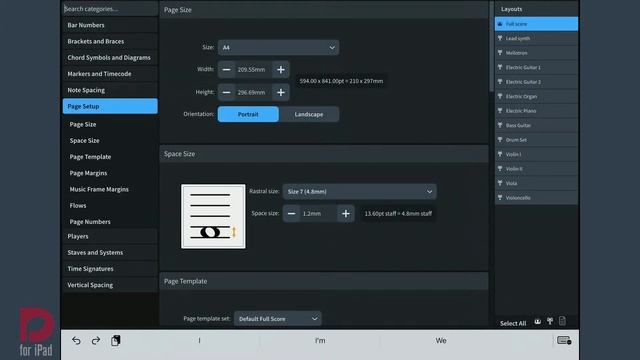Open Staves and Systems category
The width and height of the screenshot is (640, 360).
(x=110, y=253)
